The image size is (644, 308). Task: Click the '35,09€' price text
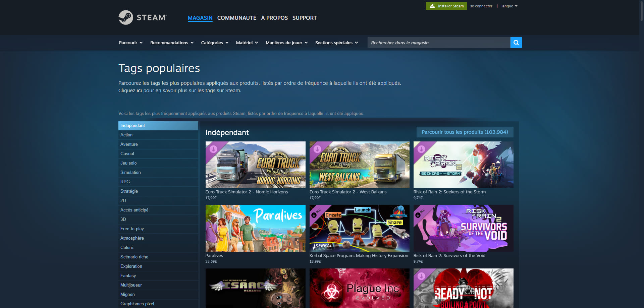coord(211,261)
